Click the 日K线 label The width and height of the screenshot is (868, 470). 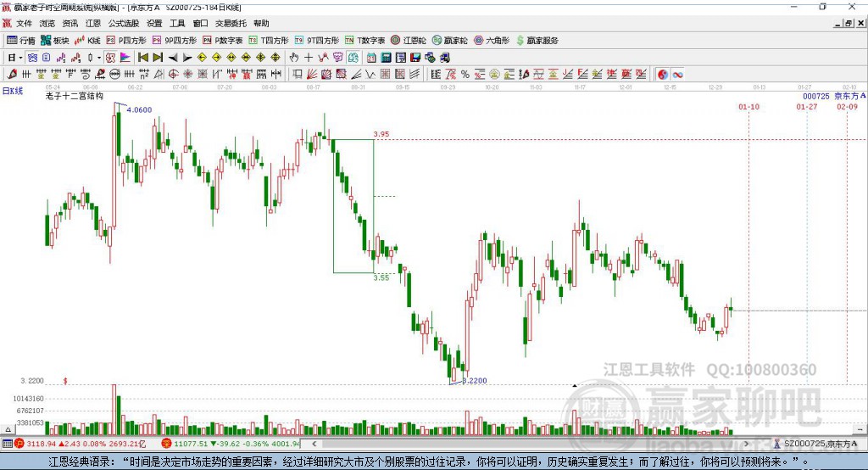pyautogui.click(x=13, y=91)
